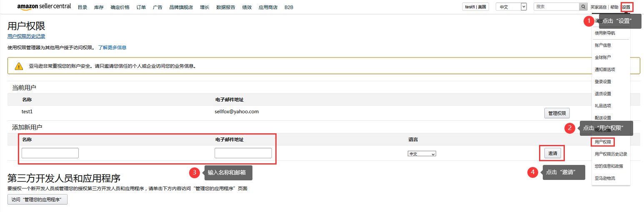The height and width of the screenshot is (212, 644).
Task: Choose 账户信息 from the settings dropdown
Action: tap(603, 45)
